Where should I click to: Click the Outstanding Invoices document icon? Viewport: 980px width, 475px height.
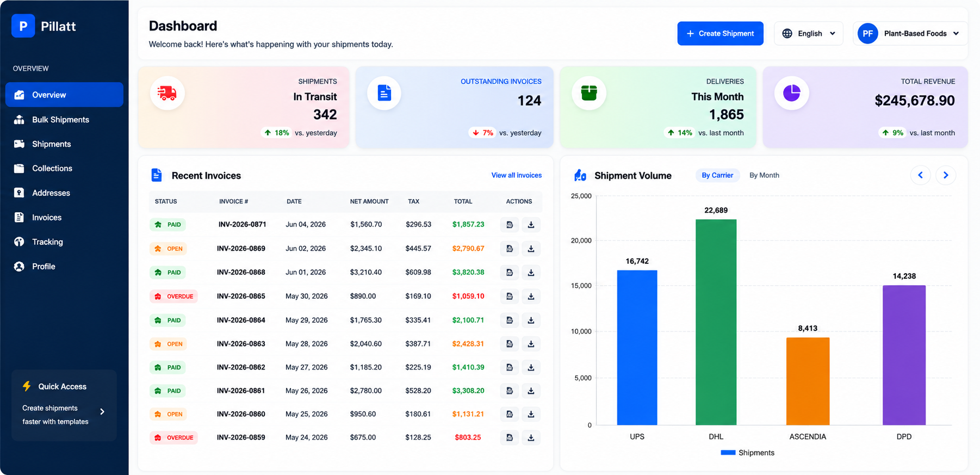coord(384,93)
